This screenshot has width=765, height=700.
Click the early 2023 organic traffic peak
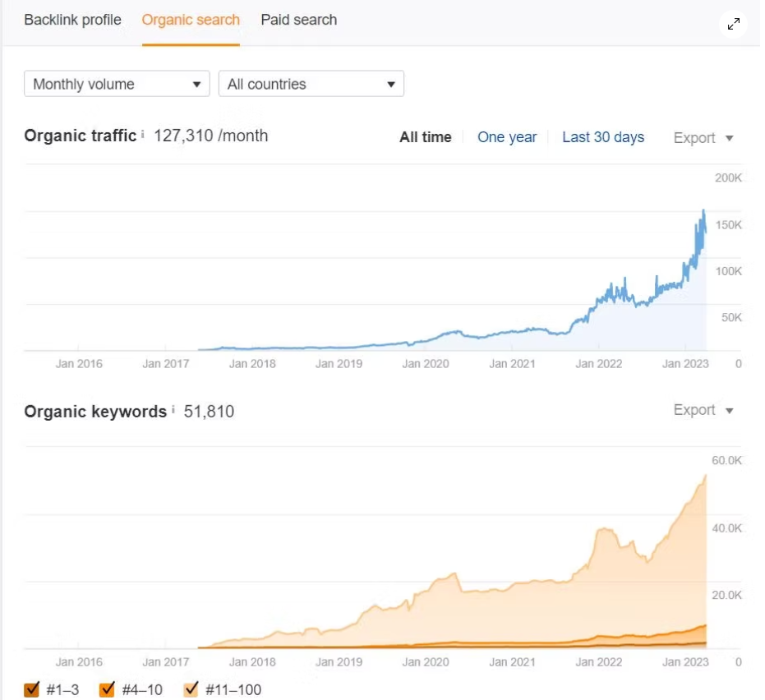point(703,214)
